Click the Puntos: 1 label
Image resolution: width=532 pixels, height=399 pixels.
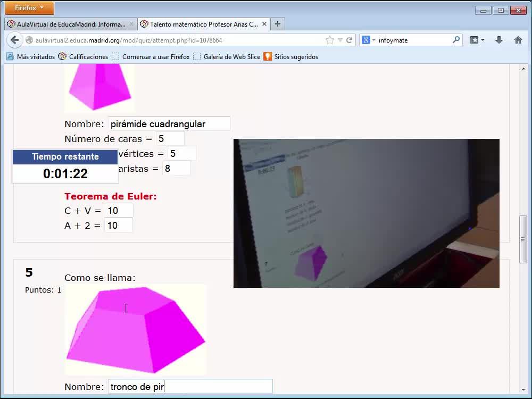pyautogui.click(x=43, y=290)
